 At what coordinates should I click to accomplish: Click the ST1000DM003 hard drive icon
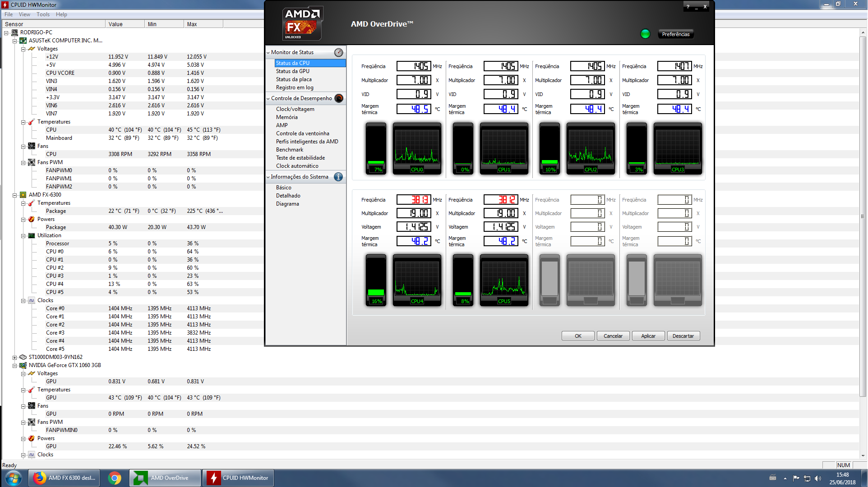tap(23, 357)
